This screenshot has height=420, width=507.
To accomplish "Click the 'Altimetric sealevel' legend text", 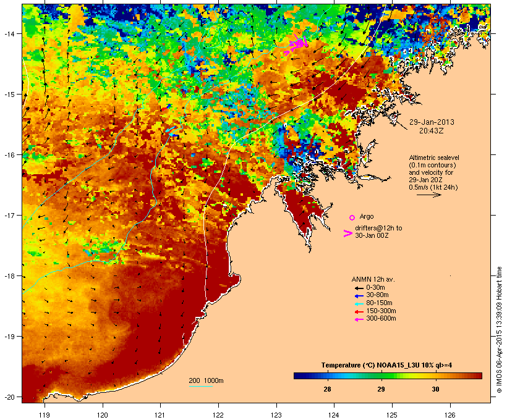I will tap(434, 157).
